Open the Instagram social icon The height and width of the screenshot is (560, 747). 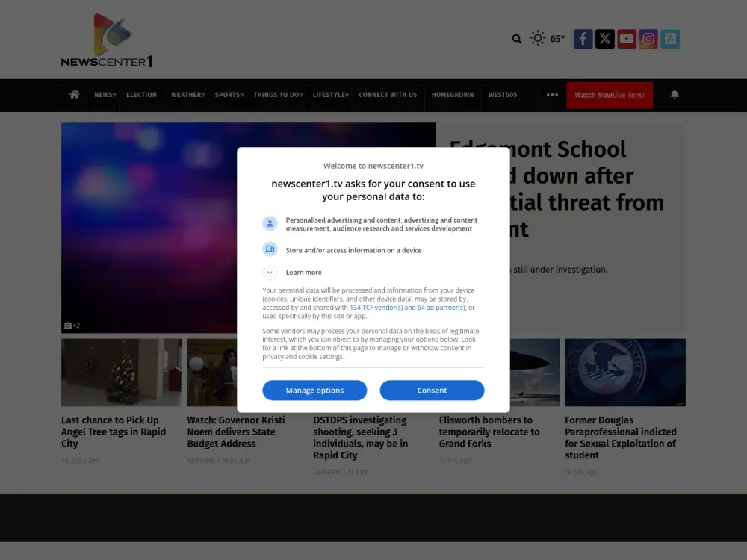pos(648,38)
